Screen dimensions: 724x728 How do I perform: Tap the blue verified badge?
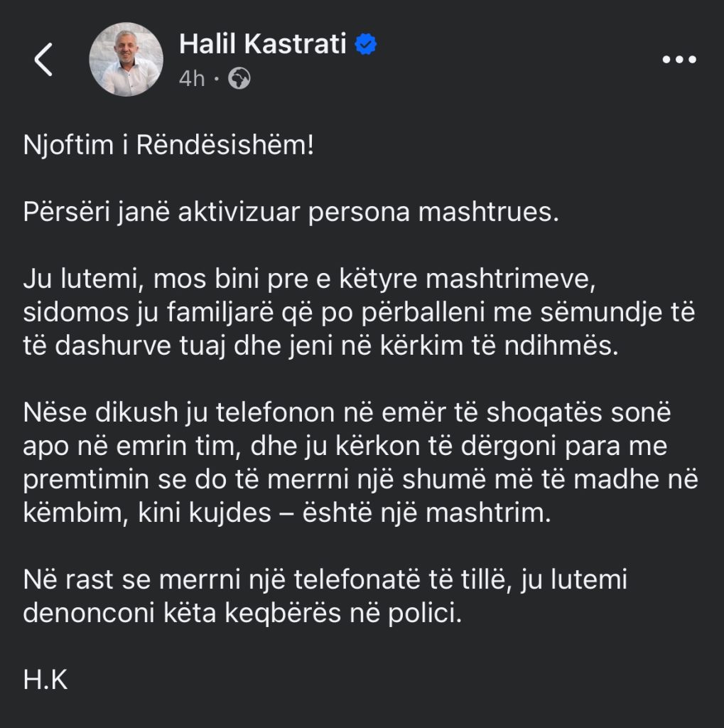tap(366, 44)
